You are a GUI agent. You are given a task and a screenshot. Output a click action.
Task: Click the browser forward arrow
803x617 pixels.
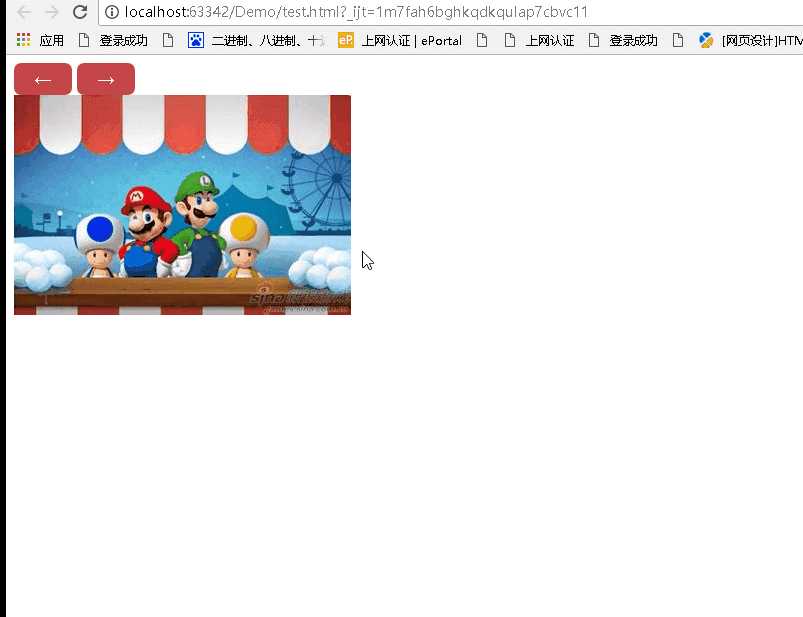coord(52,12)
